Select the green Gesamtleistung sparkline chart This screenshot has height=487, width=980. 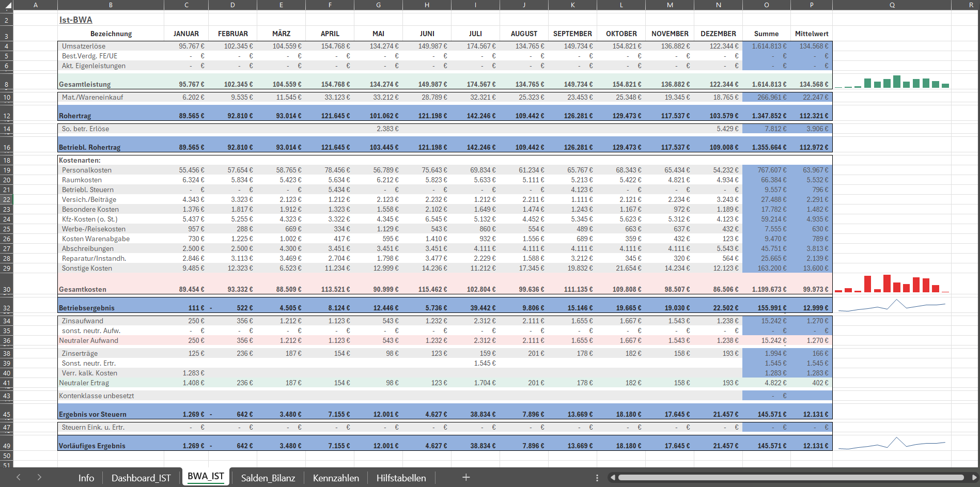click(x=892, y=82)
